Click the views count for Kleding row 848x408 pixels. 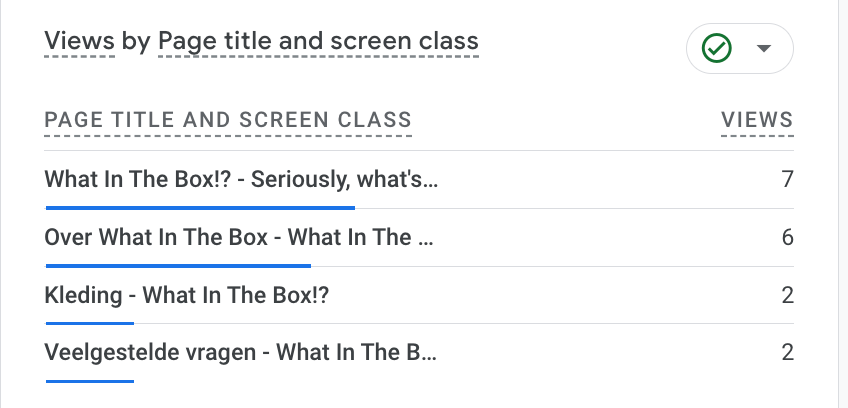coord(787,296)
